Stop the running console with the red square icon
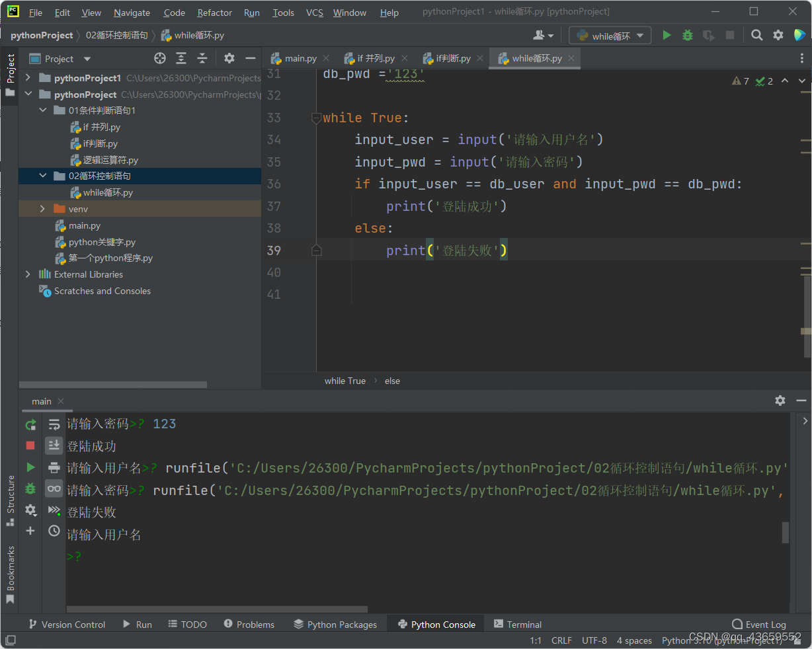Screen dimensions: 812x649 point(30,445)
